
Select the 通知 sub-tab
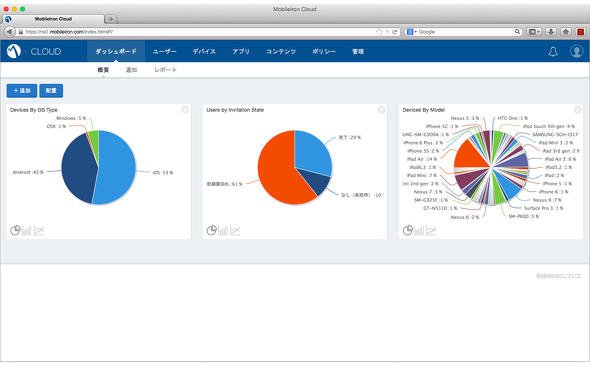(x=131, y=70)
